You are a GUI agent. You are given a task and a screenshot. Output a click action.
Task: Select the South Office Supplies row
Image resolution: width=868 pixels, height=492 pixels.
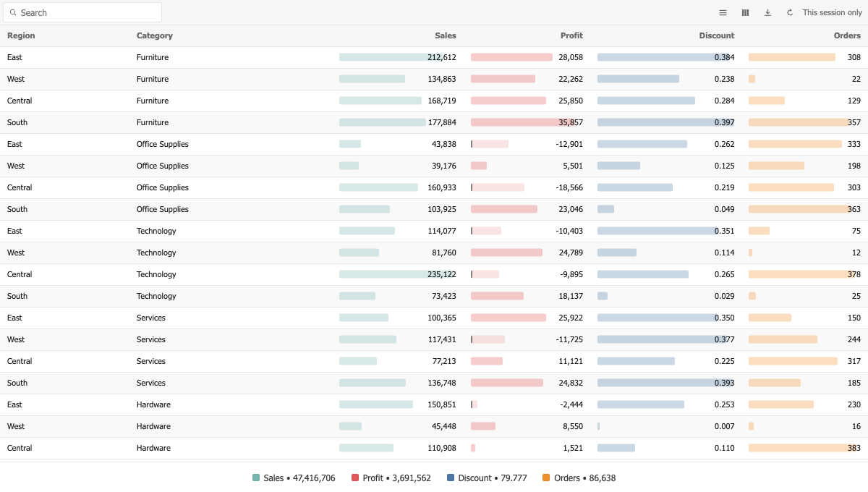(x=434, y=209)
